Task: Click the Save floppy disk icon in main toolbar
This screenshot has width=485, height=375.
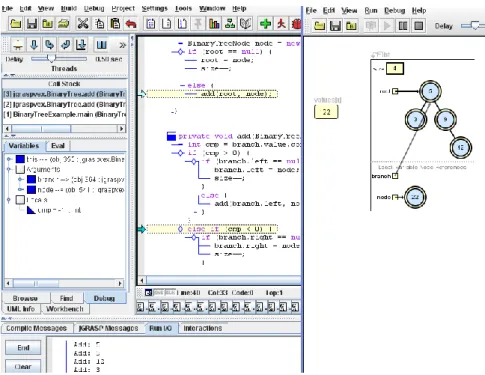Action: (x=32, y=24)
